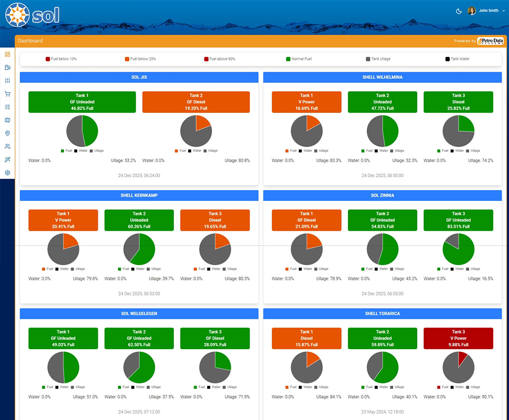Image resolution: width=509 pixels, height=420 pixels.
Task: Click Shell Wilhelmina Tank 2 Unleaded pie chart
Action: [383, 131]
